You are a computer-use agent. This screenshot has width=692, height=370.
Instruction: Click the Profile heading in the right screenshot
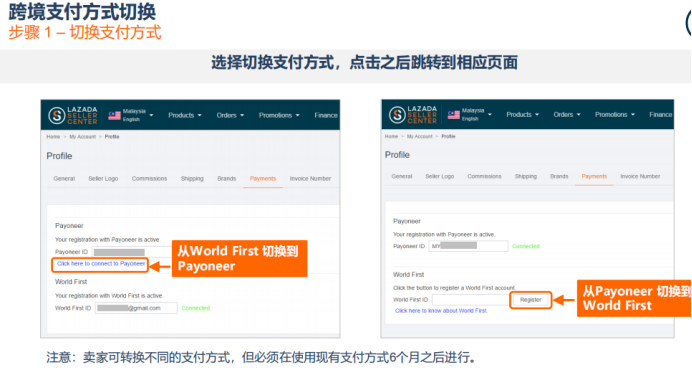point(397,155)
